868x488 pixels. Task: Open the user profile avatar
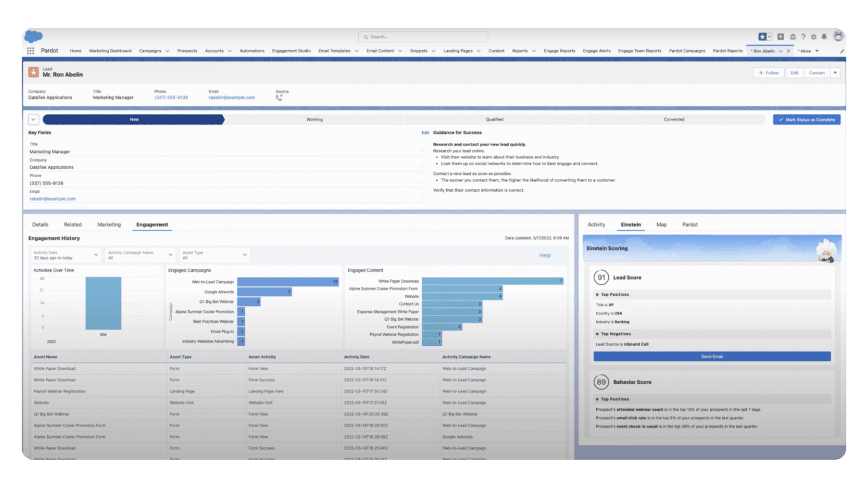[x=838, y=36]
